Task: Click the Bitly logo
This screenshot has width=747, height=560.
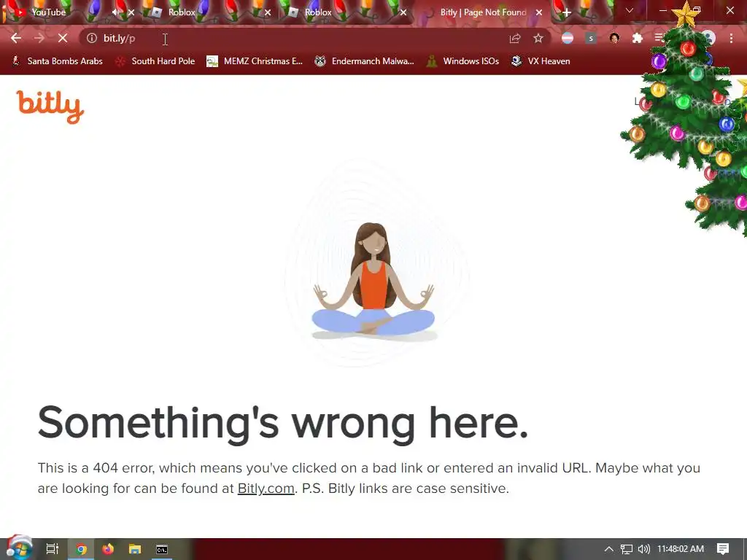Action: 50,106
